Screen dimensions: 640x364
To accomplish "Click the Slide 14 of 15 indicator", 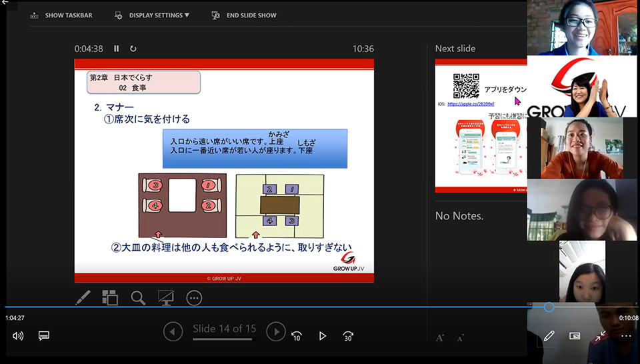I will [225, 329].
